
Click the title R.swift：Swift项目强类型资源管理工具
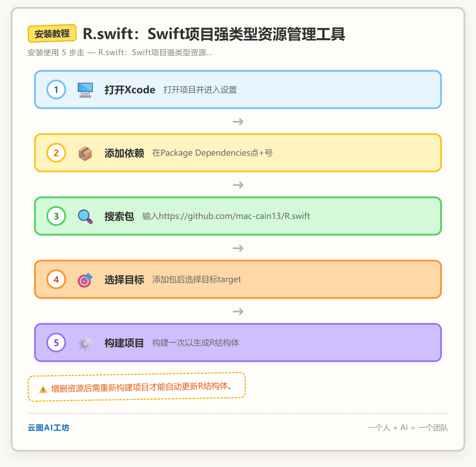[x=214, y=34]
